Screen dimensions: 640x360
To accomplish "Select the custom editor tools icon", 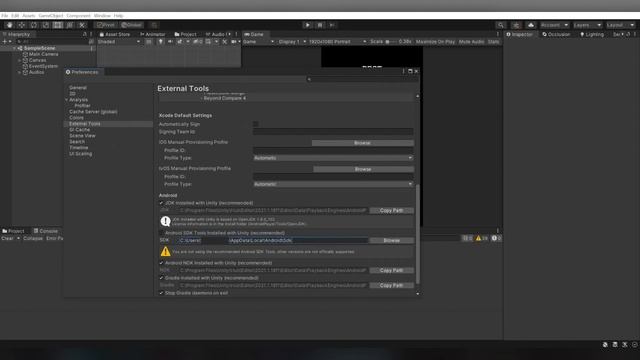I will pos(82,25).
